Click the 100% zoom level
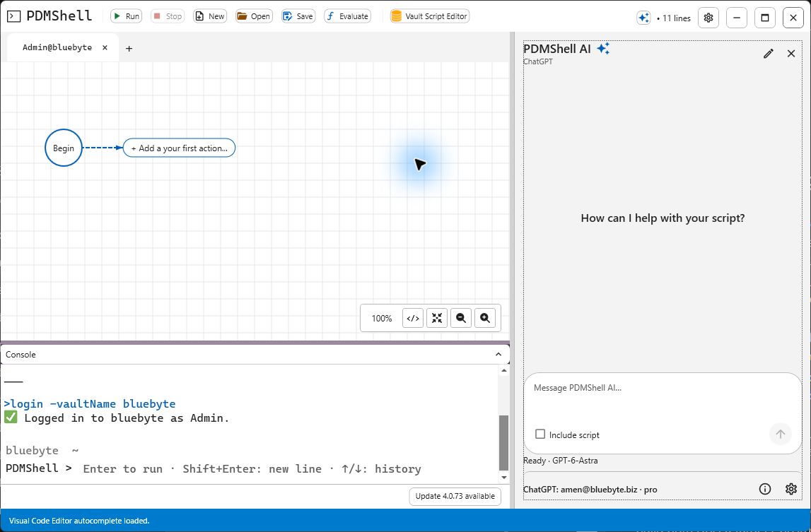The width and height of the screenshot is (811, 532). coord(382,319)
